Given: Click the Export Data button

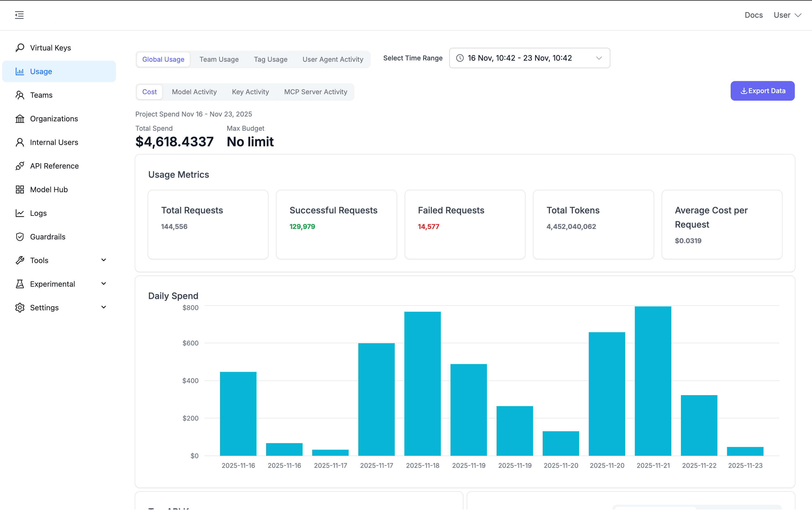Looking at the screenshot, I should pyautogui.click(x=762, y=91).
